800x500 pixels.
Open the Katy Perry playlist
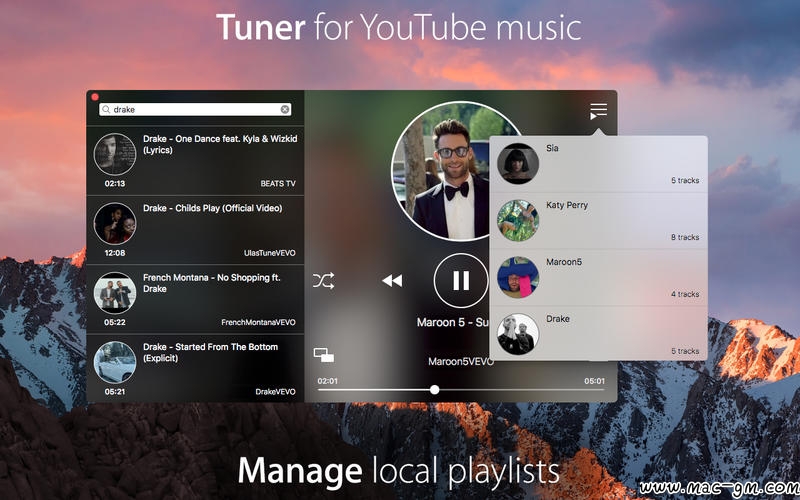(598, 221)
